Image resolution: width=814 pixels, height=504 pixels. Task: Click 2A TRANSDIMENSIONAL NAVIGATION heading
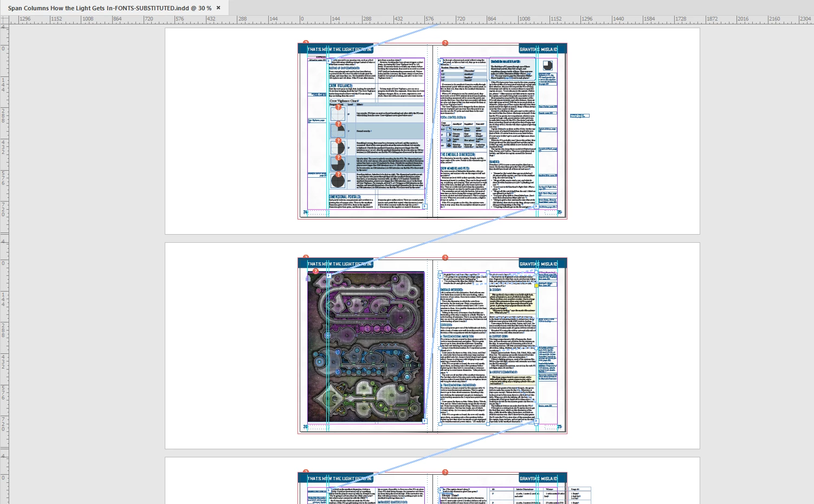coord(458,337)
